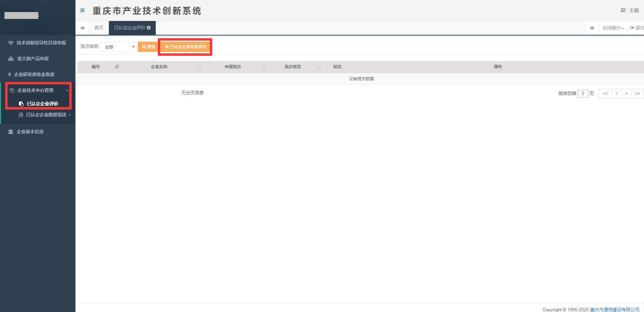The width and height of the screenshot is (644, 312).
Task: Click the 搜索 search button
Action: (149, 47)
